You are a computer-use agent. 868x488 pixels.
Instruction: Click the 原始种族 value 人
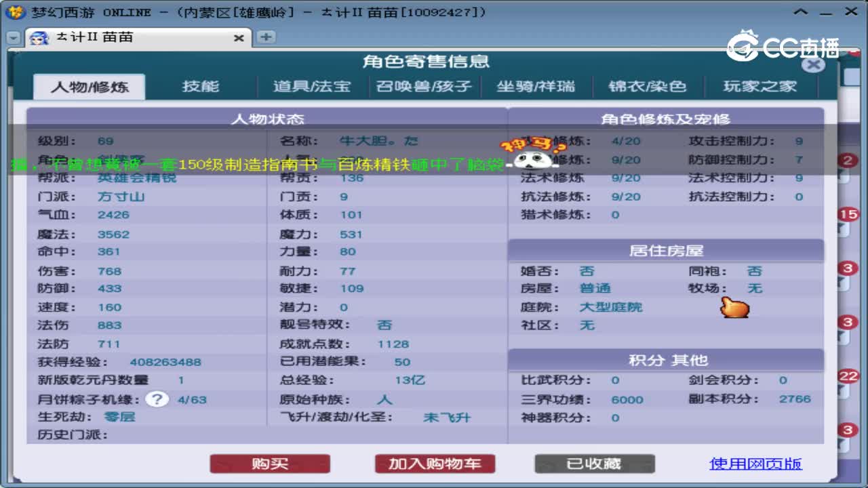(385, 399)
